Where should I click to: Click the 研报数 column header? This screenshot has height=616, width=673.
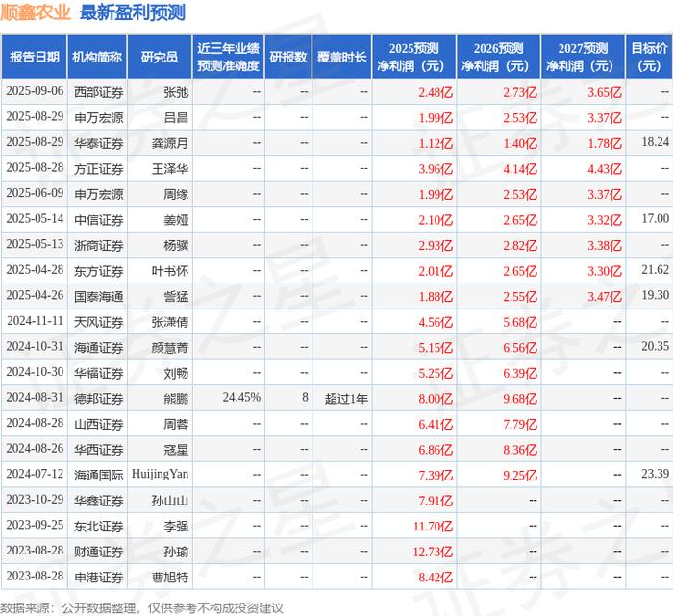click(x=288, y=57)
